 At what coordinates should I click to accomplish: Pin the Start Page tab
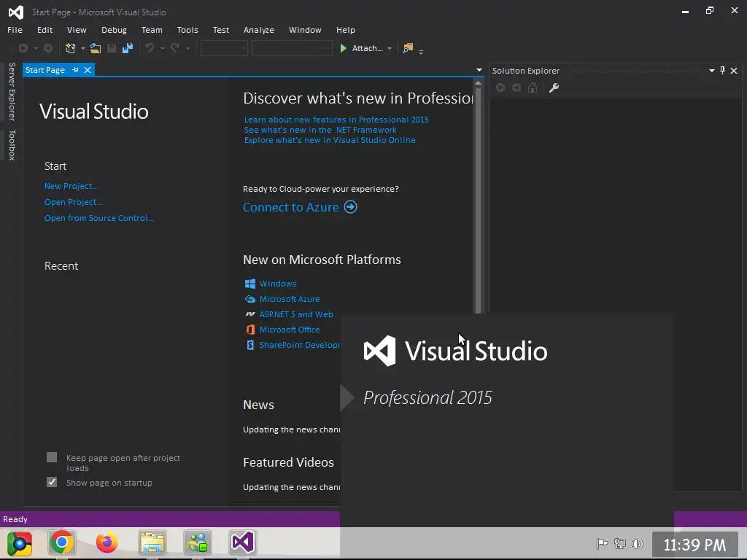point(75,70)
